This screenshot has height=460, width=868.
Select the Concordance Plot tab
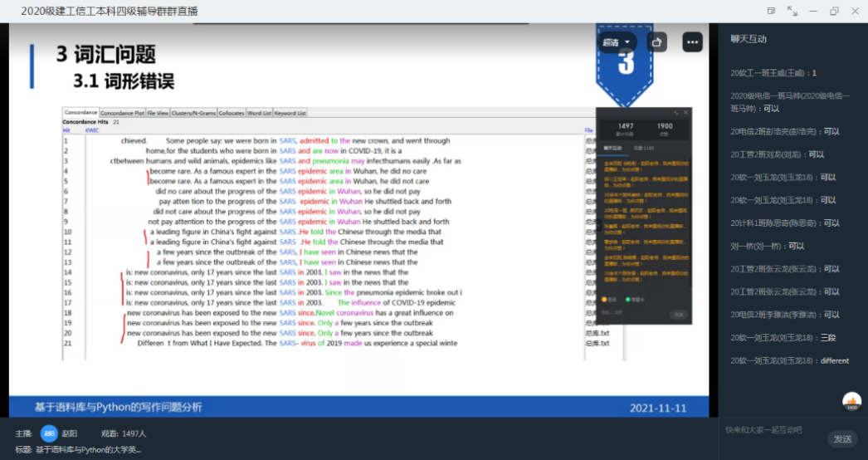122,113
